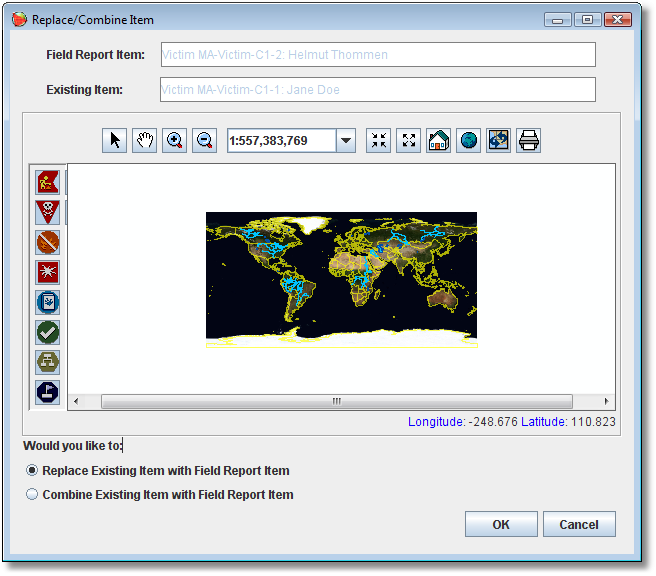Cancel the Replace/Combine dialog
This screenshot has height=576, width=656.
[x=579, y=525]
